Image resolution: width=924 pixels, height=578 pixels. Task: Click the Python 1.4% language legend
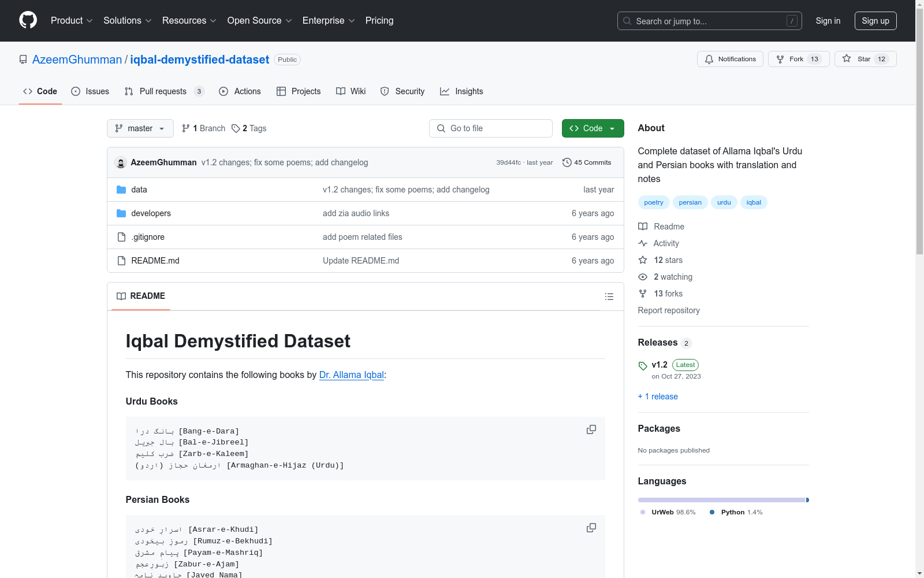pos(736,512)
